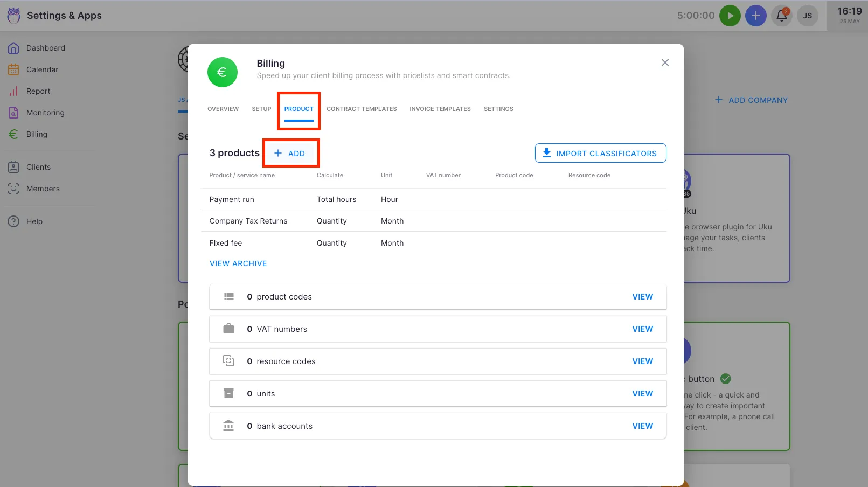868x487 pixels.
Task: View the VAT numbers list
Action: [642, 329]
